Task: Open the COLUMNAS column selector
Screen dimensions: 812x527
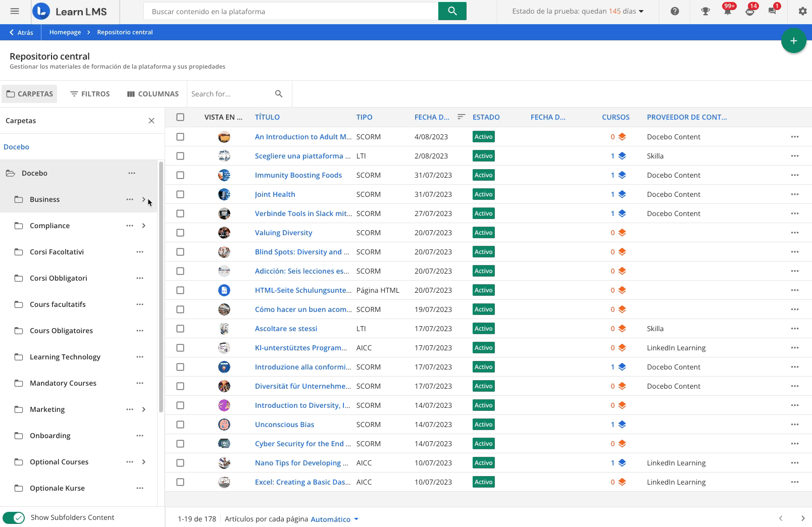Action: 153,94
